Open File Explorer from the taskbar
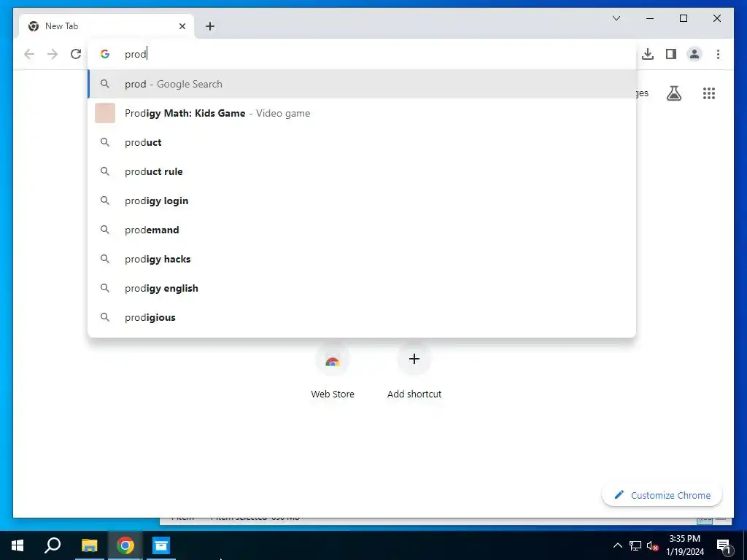Image resolution: width=747 pixels, height=560 pixels. (x=89, y=545)
